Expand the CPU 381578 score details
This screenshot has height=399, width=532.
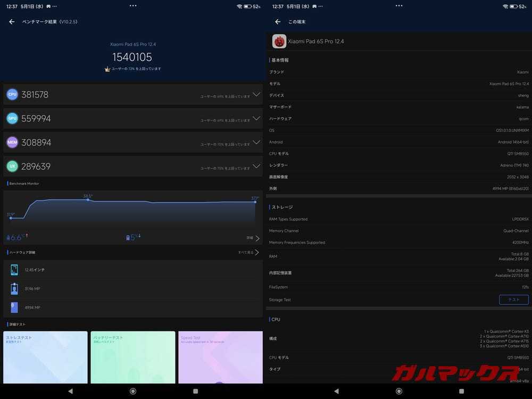(256, 96)
